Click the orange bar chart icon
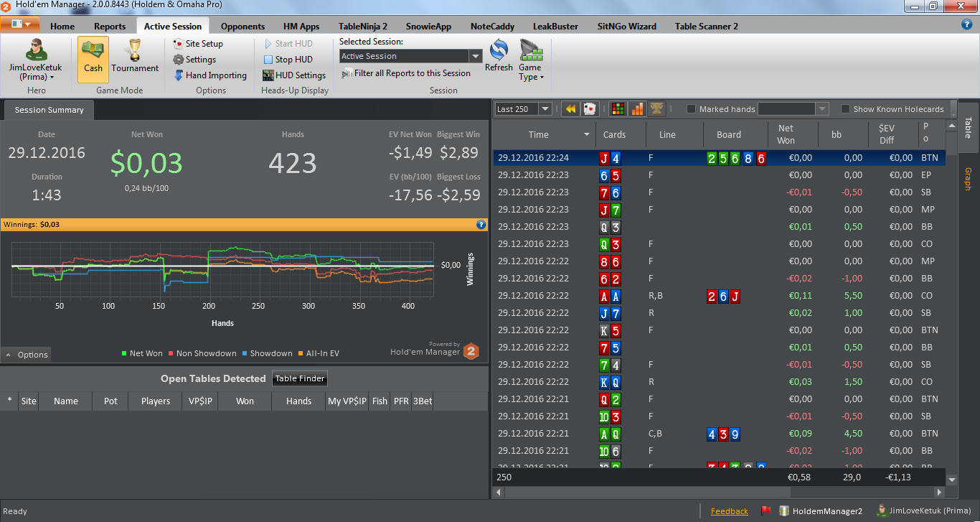 (x=636, y=109)
